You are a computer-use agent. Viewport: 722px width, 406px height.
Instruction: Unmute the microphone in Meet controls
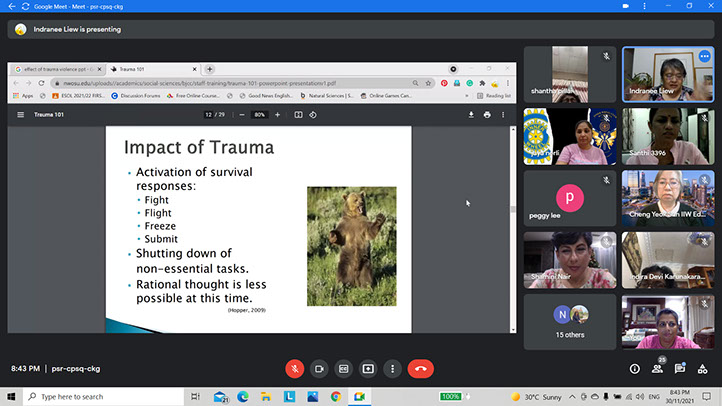pyautogui.click(x=295, y=368)
